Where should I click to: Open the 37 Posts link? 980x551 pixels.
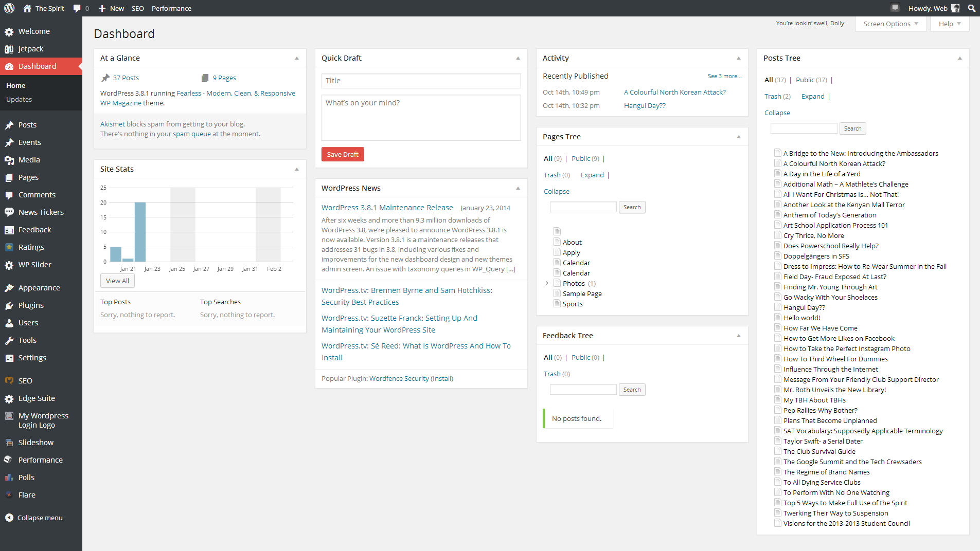126,78
